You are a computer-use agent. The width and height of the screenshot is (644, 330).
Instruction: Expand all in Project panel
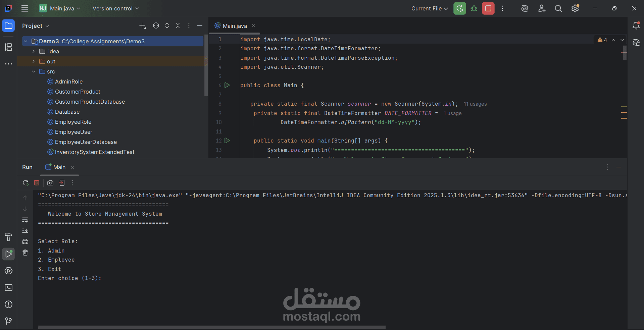(x=167, y=25)
